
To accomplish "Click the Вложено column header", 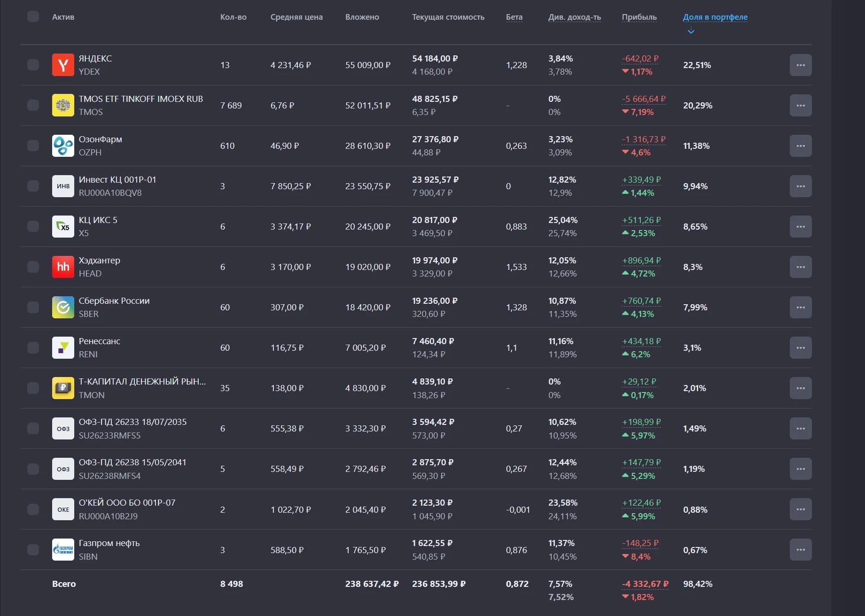I will pyautogui.click(x=362, y=17).
